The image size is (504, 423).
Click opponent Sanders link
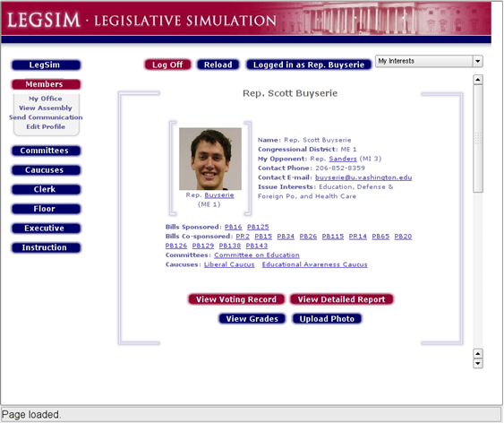tap(343, 159)
